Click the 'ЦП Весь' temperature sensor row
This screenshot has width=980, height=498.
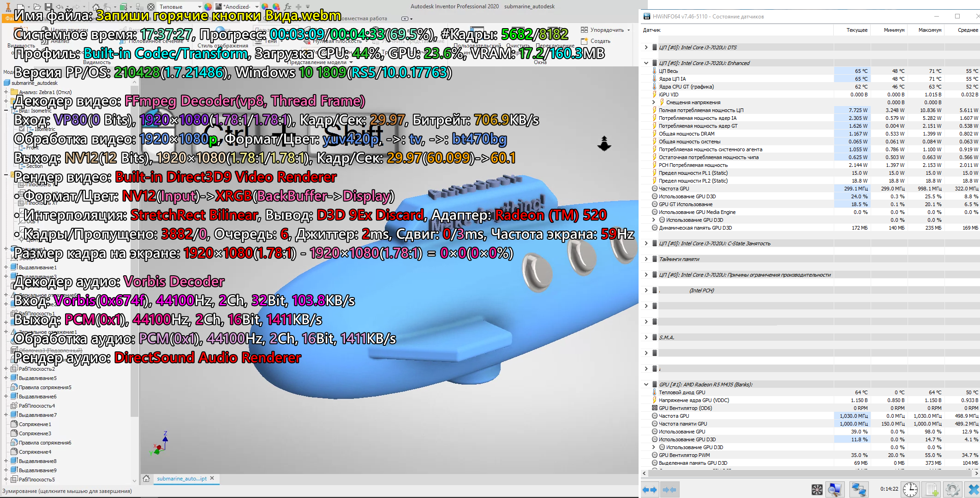[811, 71]
